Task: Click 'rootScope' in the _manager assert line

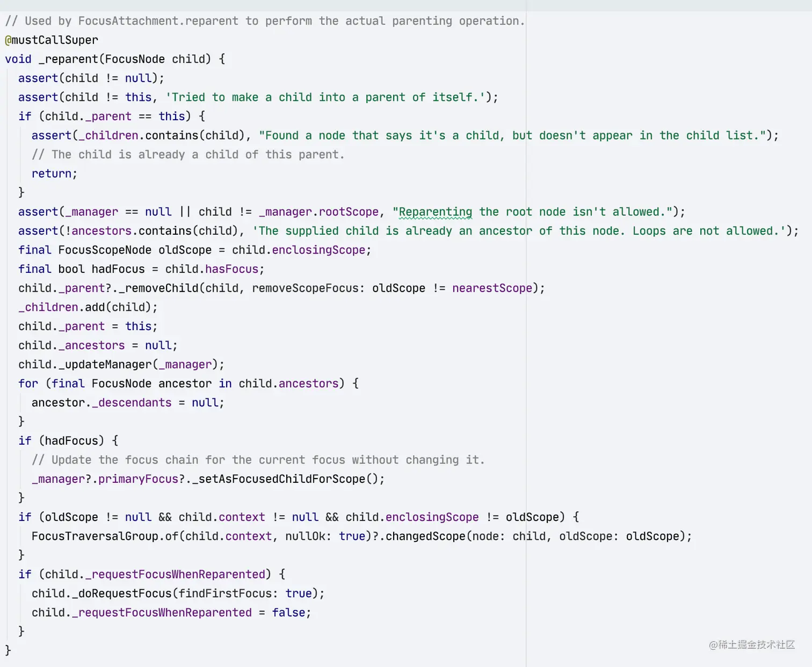Action: (349, 212)
